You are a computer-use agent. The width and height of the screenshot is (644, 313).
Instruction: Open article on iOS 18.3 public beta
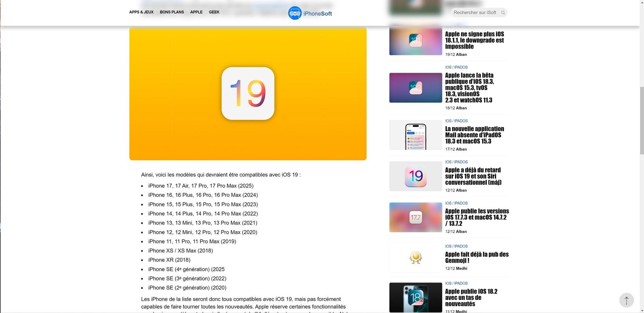pos(470,88)
